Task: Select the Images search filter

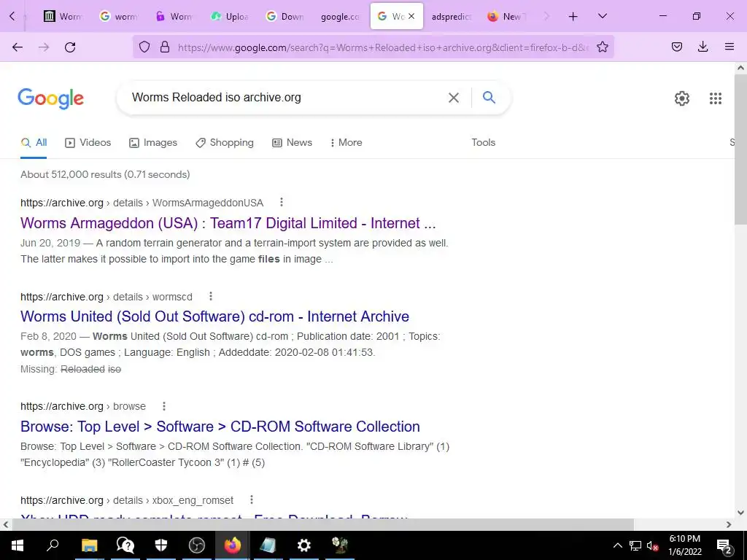Action: [153, 142]
